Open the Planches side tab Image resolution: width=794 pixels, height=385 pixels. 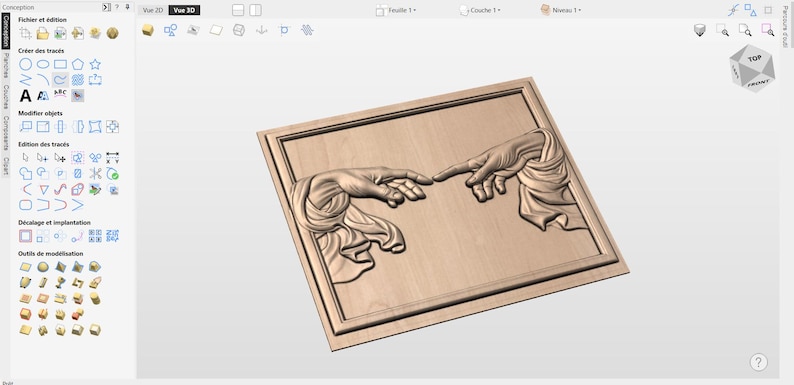tap(6, 65)
